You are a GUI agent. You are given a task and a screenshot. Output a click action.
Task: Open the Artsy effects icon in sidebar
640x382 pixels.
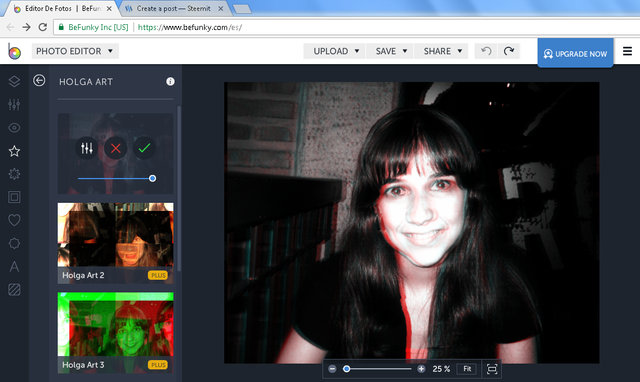(14, 174)
